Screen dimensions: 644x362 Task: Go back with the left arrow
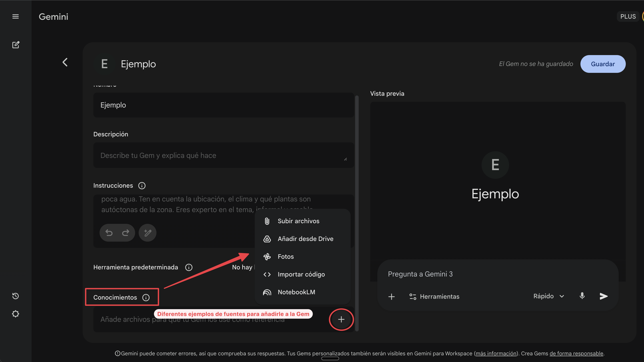coord(65,62)
